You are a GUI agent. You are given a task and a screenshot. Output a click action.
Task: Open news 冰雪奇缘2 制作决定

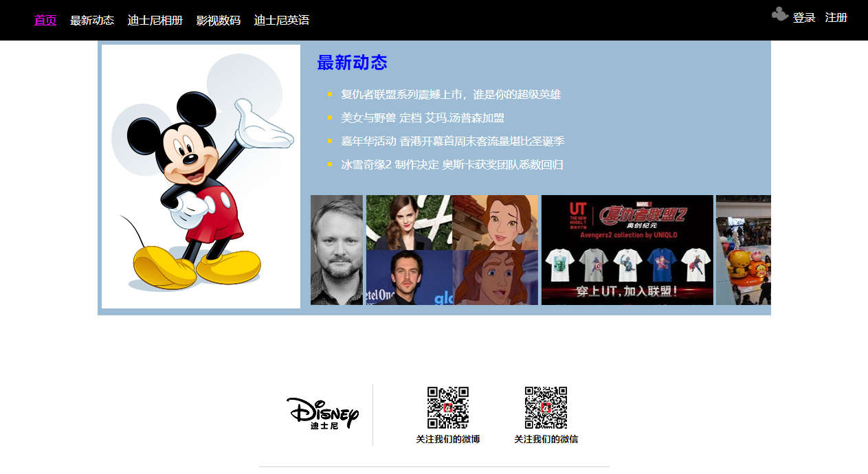452,164
